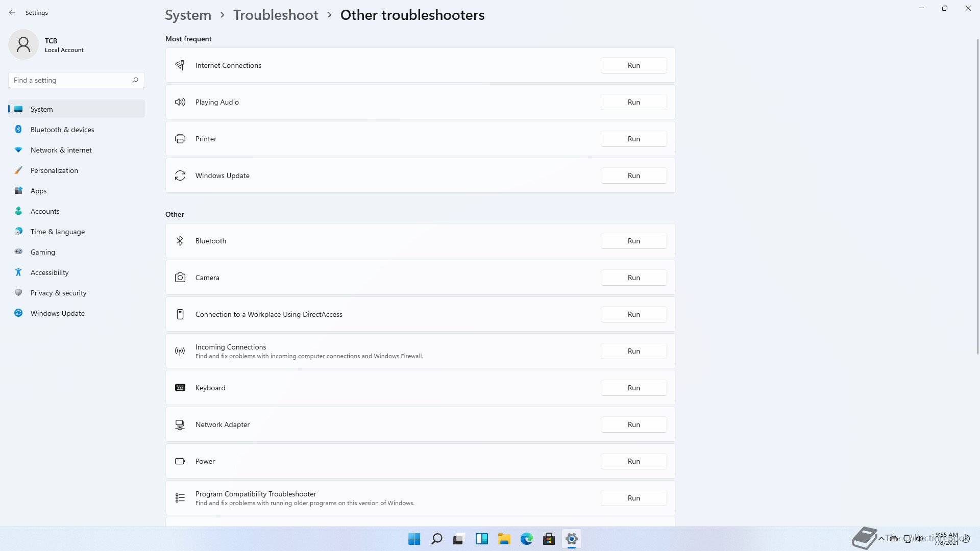Click the DirectAccess device icon
Screen dimensions: 980x551
[180, 314]
